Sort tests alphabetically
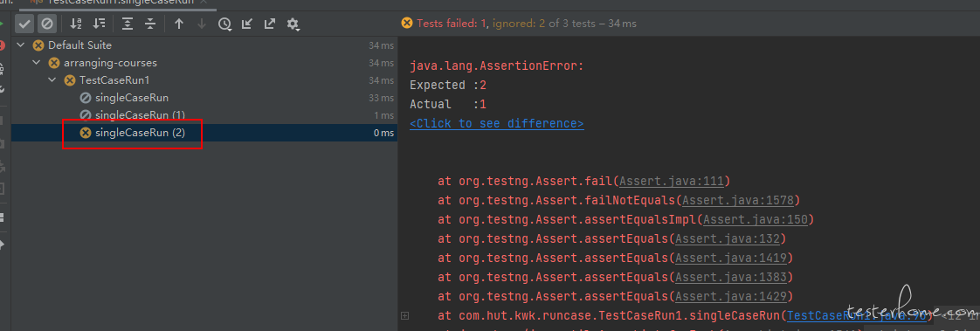The image size is (980, 331). 76,24
